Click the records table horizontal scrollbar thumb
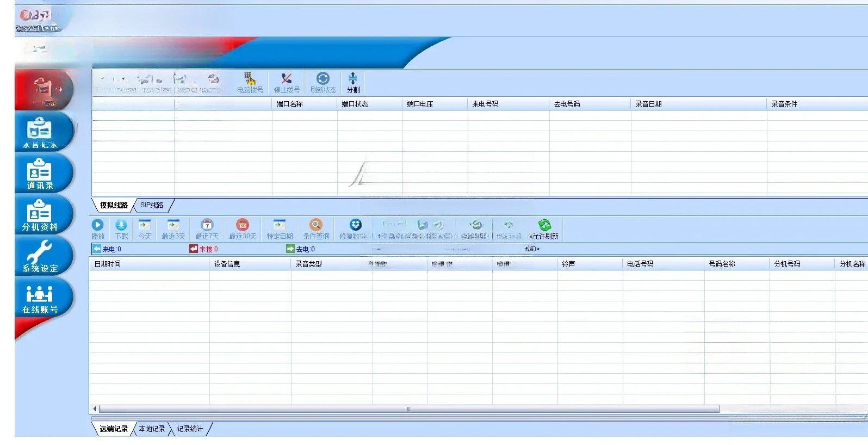Image resolution: width=868 pixels, height=445 pixels. pyautogui.click(x=409, y=409)
